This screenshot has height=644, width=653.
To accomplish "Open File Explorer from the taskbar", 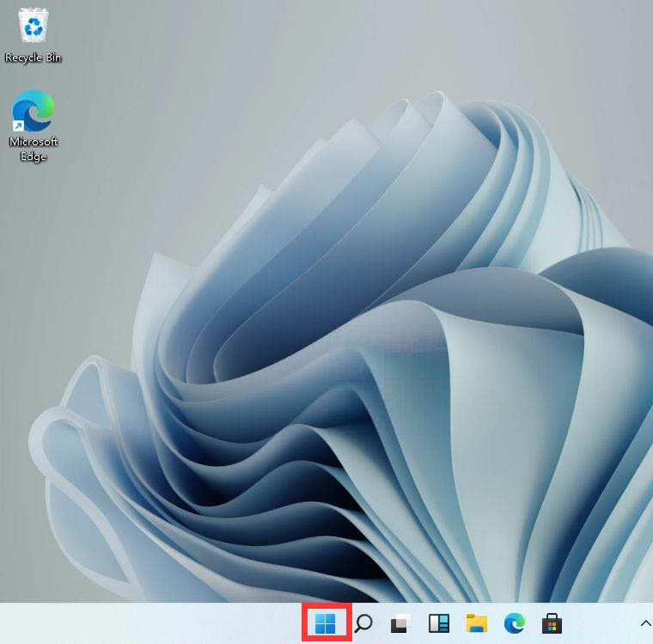I will [x=476, y=623].
